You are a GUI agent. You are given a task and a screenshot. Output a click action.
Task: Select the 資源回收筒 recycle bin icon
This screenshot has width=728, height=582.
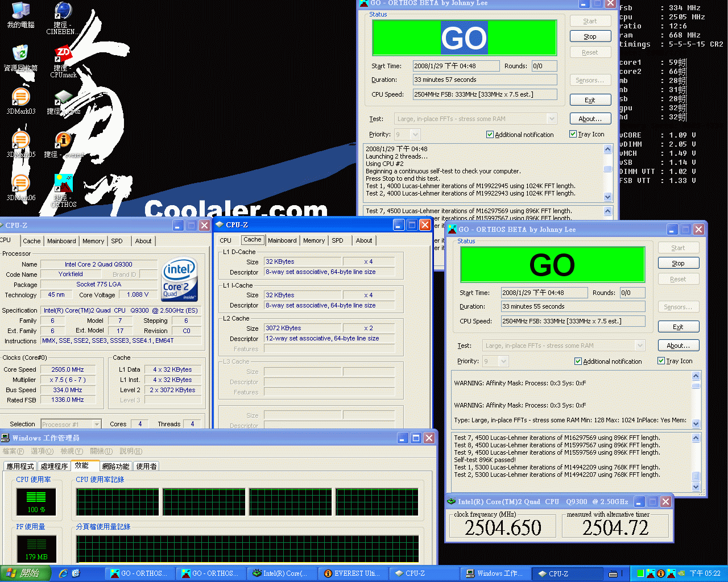click(20, 59)
